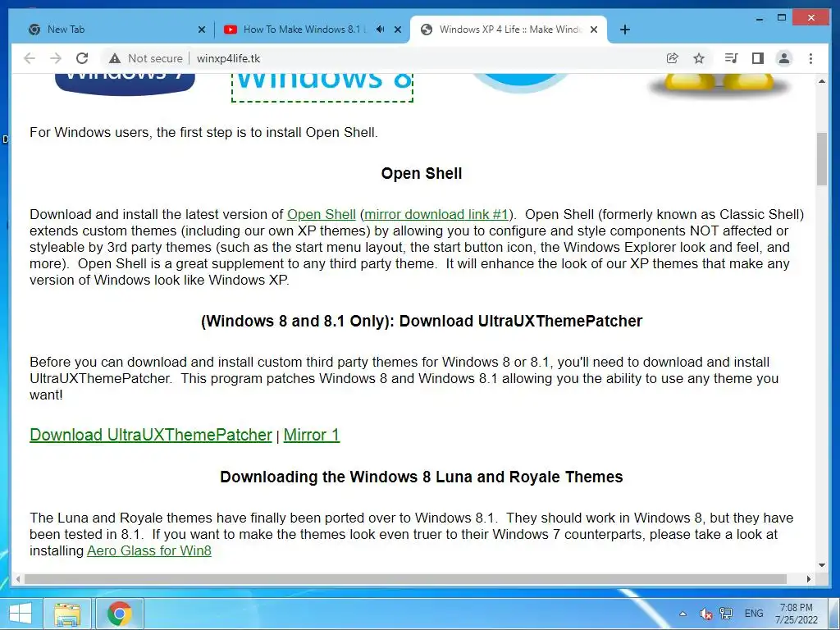Click the ENG language indicator

[x=754, y=614]
